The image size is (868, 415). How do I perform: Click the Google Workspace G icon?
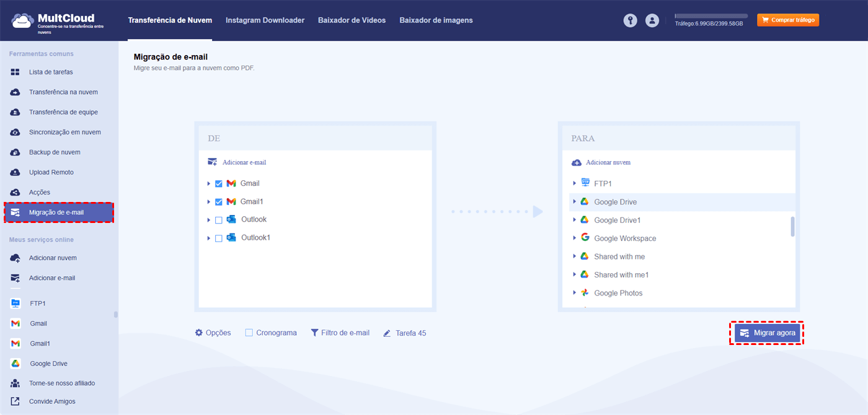point(585,238)
